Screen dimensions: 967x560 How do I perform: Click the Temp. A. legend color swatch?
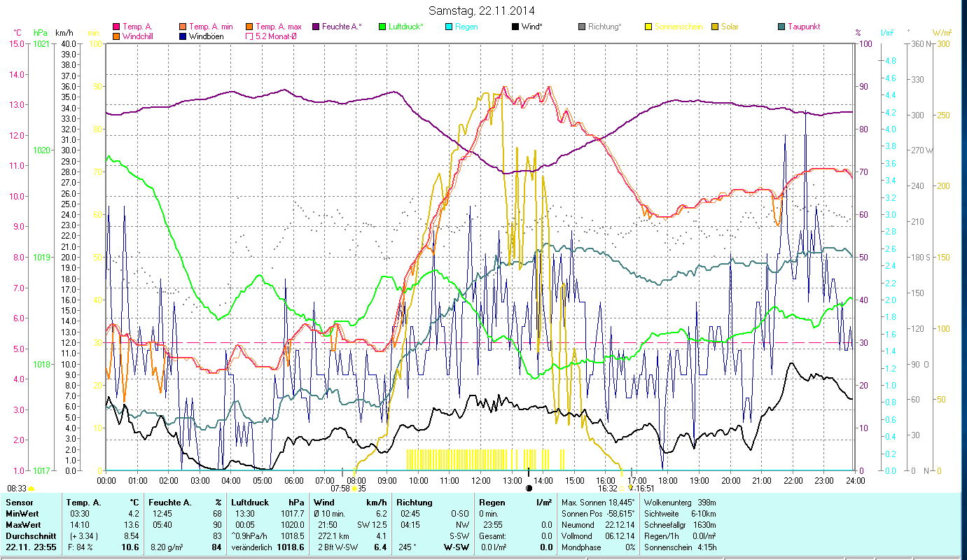pos(116,27)
